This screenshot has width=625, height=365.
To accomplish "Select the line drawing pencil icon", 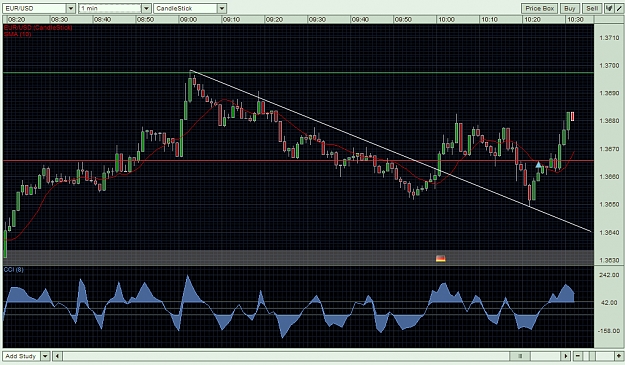I will 619,8.
